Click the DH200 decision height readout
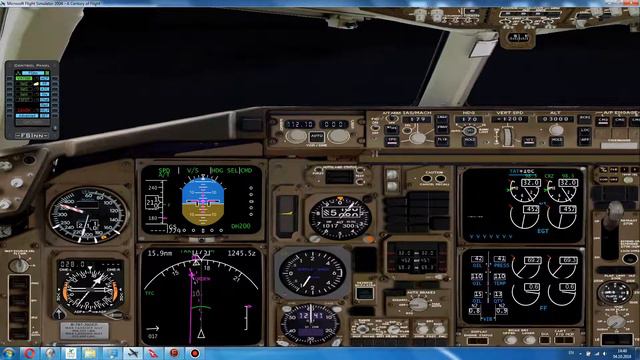 coord(240,226)
